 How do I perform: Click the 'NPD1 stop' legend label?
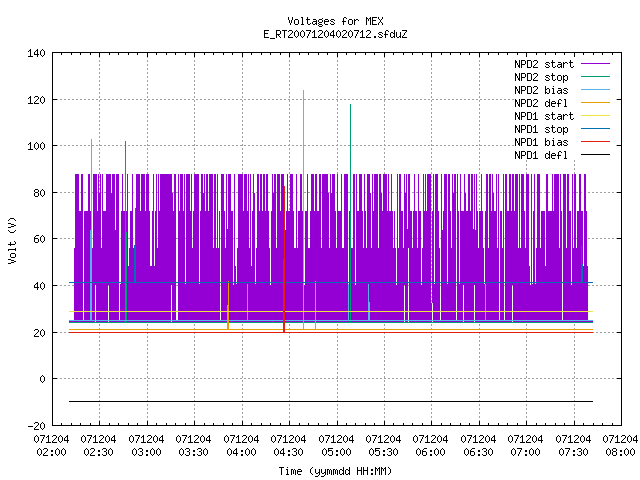pos(541,129)
